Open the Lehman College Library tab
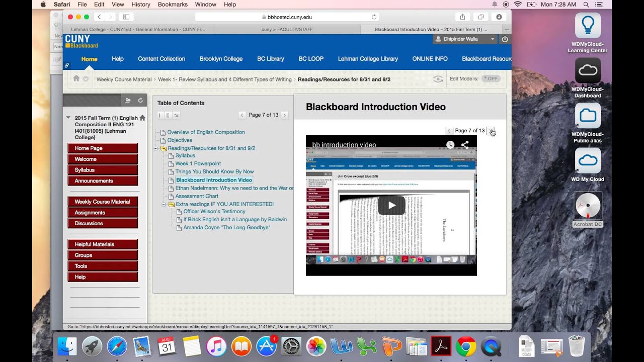644x362 pixels. pyautogui.click(x=368, y=59)
